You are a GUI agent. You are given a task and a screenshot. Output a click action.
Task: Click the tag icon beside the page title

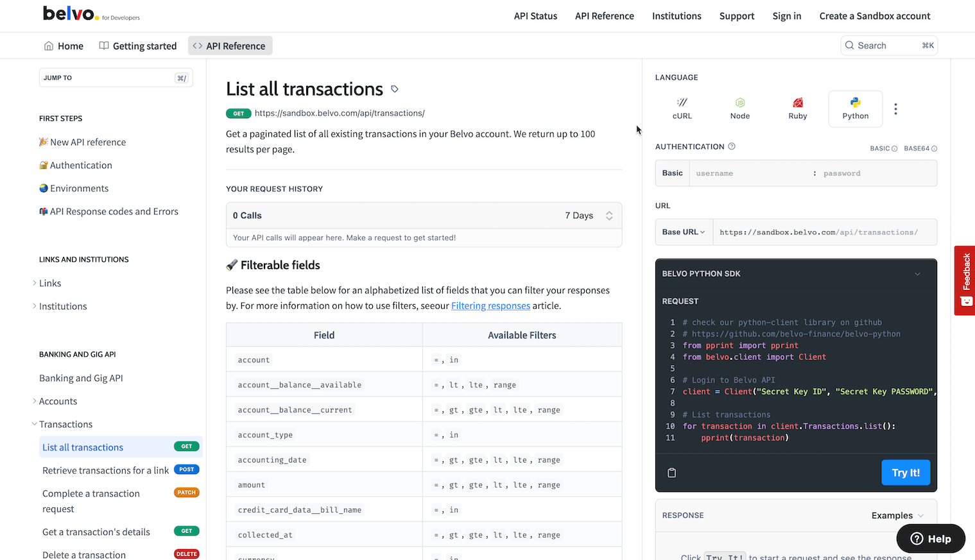click(x=395, y=89)
